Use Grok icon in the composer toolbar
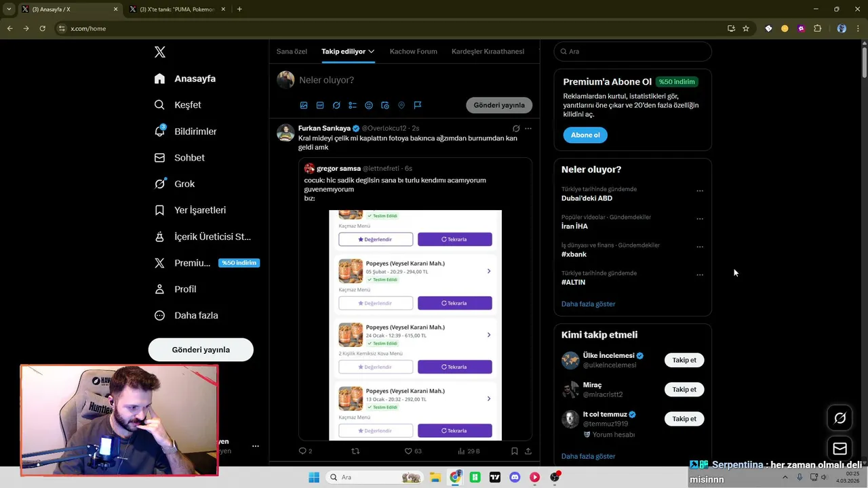 pos(336,105)
